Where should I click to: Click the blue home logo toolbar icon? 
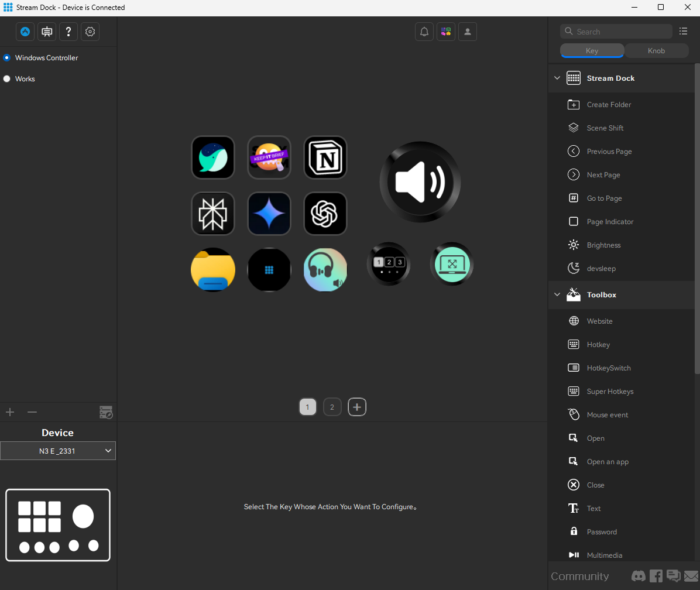(x=25, y=32)
